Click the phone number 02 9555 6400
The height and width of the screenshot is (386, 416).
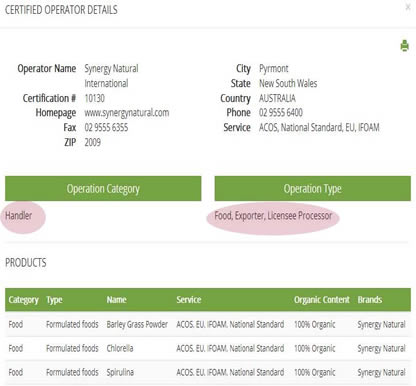click(x=281, y=113)
